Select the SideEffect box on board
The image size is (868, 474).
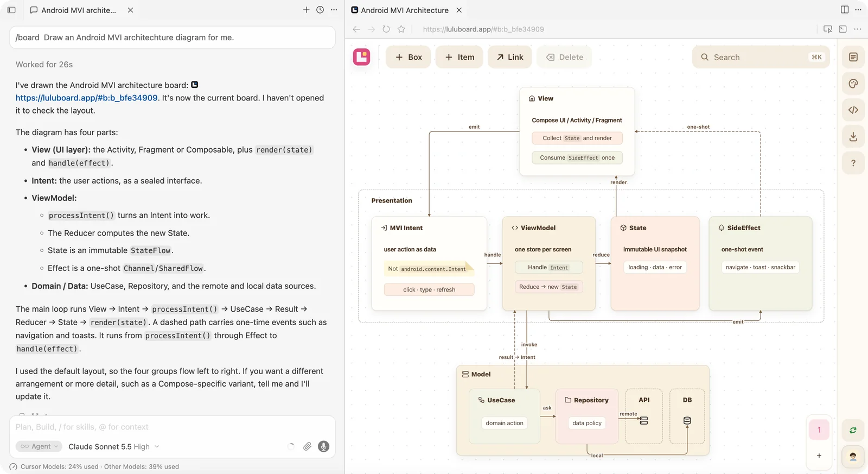click(x=761, y=263)
